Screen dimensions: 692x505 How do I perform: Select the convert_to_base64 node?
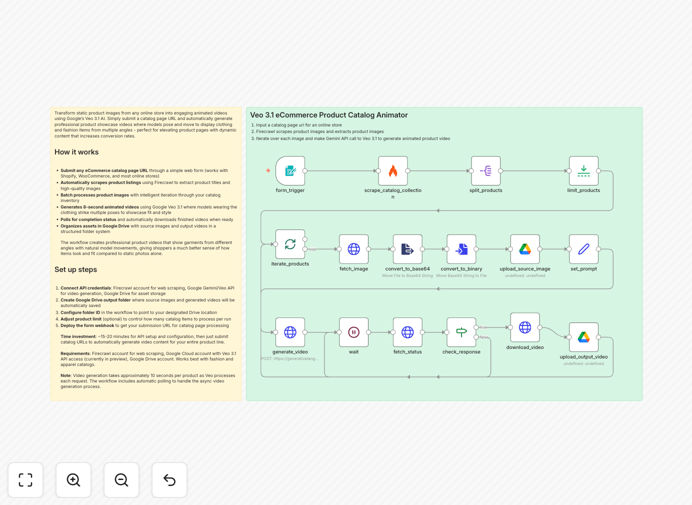[x=408, y=249]
